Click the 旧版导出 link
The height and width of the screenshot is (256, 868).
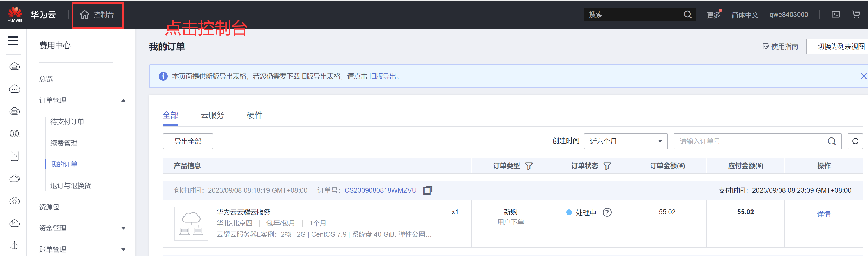point(383,77)
